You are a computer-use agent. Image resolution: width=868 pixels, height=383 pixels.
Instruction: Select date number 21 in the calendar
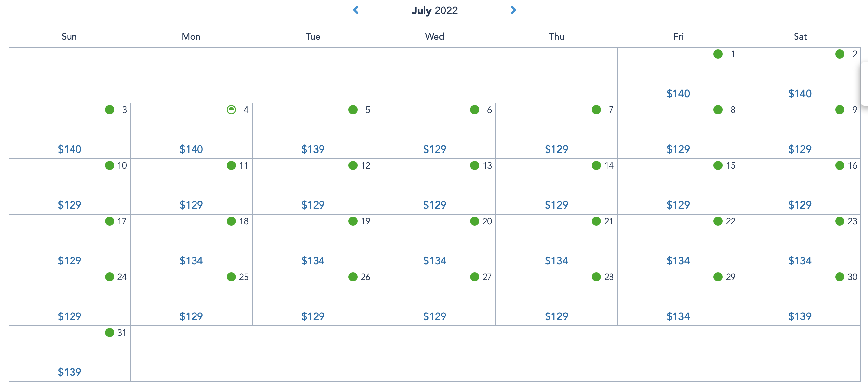(x=609, y=221)
